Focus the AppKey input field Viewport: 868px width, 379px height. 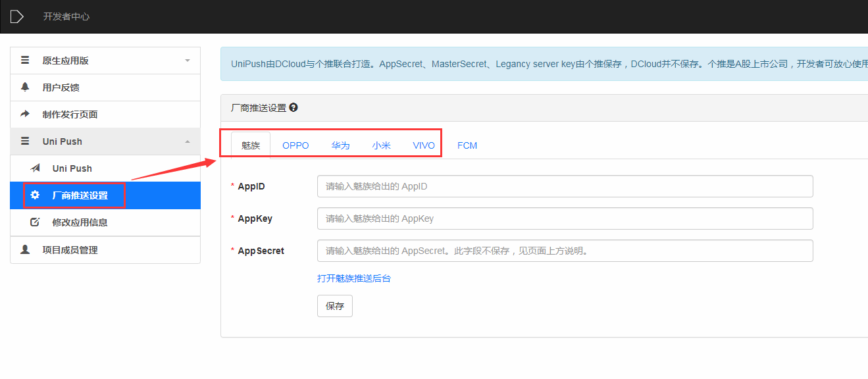[x=565, y=218]
